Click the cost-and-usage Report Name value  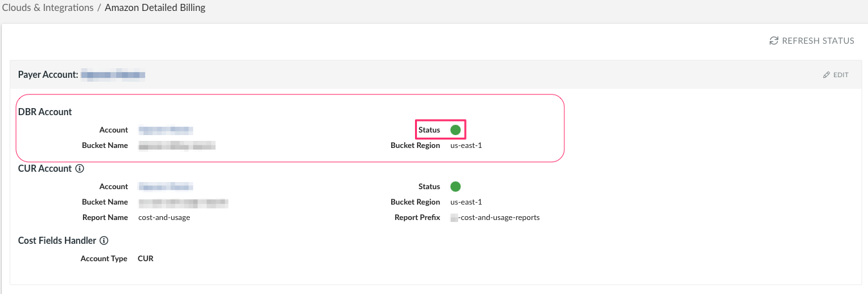164,217
